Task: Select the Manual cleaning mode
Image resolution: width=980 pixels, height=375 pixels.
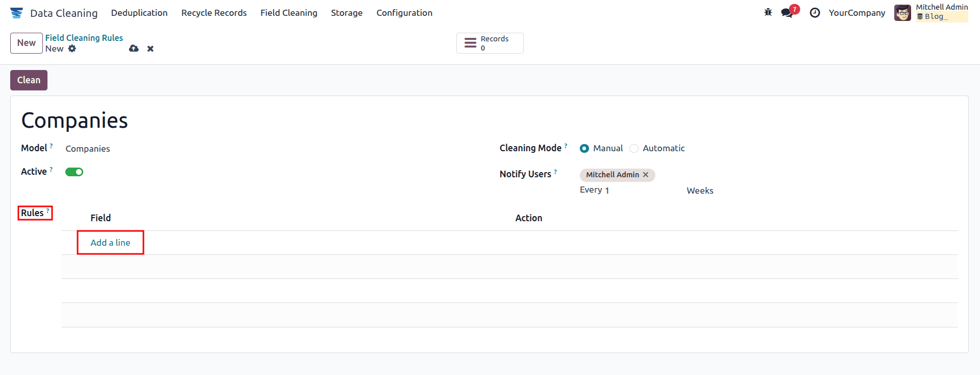Action: click(584, 149)
